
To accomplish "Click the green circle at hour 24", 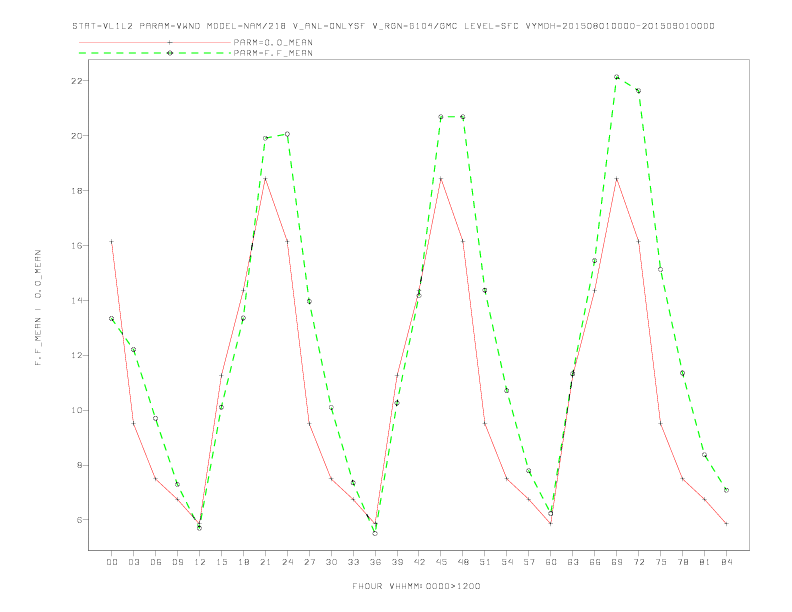I will [x=287, y=134].
